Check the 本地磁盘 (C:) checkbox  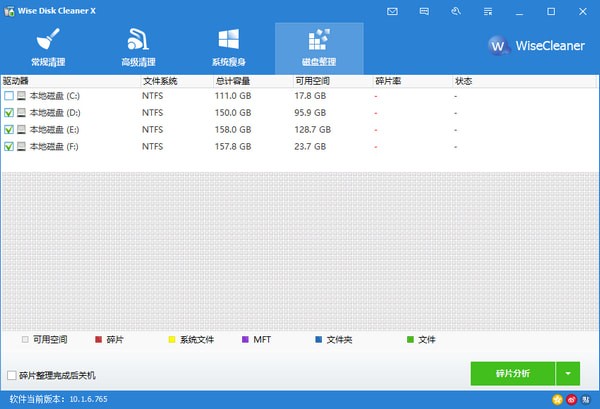[9, 96]
